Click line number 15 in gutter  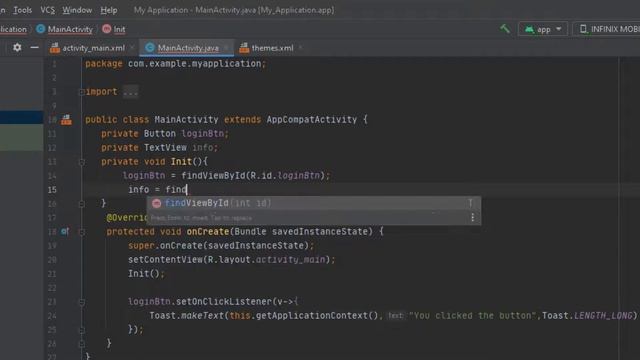(x=52, y=190)
